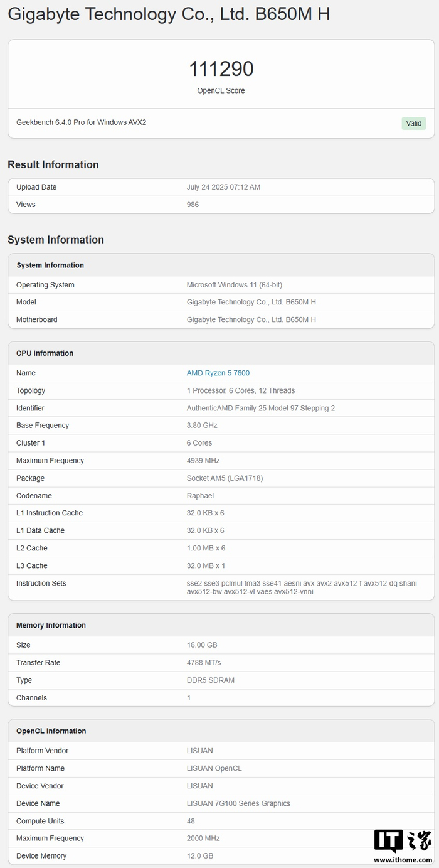Click the www.ithome.com watermark text
This screenshot has height=868, width=439.
point(403,859)
